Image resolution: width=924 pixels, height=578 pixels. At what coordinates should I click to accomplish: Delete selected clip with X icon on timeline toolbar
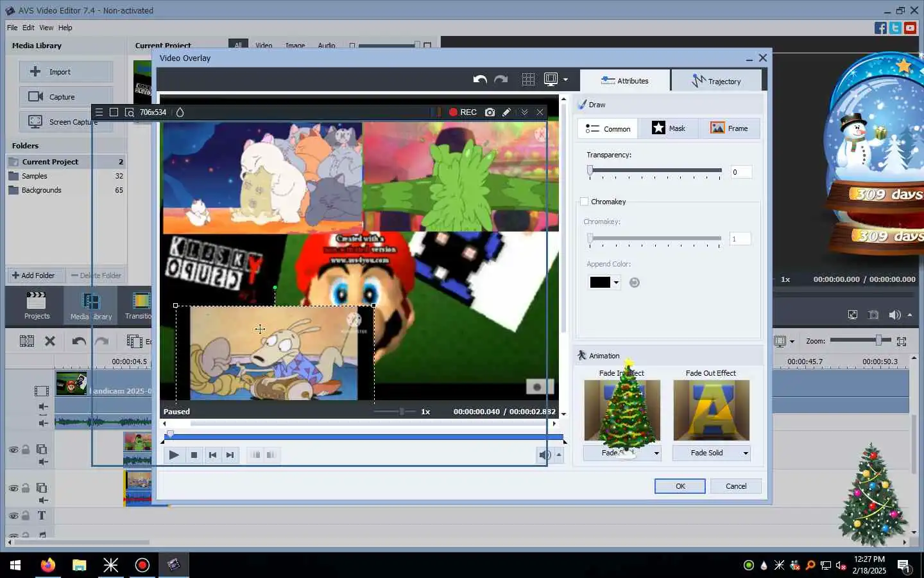pos(50,341)
